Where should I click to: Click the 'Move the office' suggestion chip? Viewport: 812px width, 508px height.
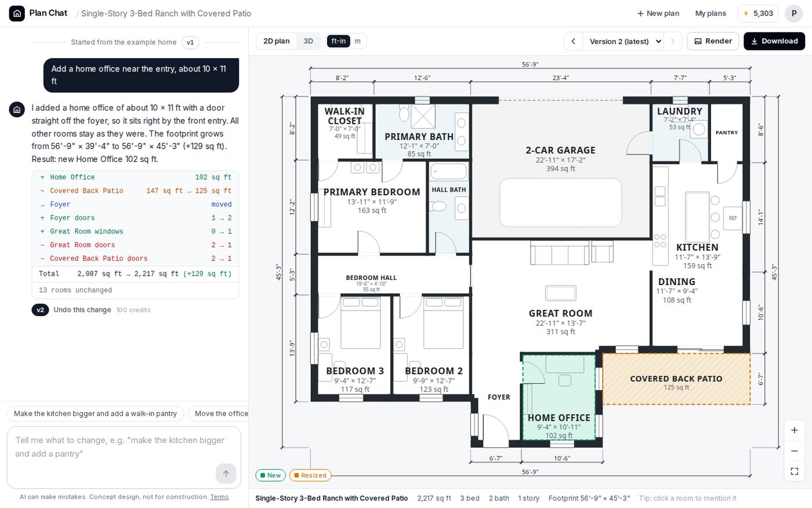[219, 414]
